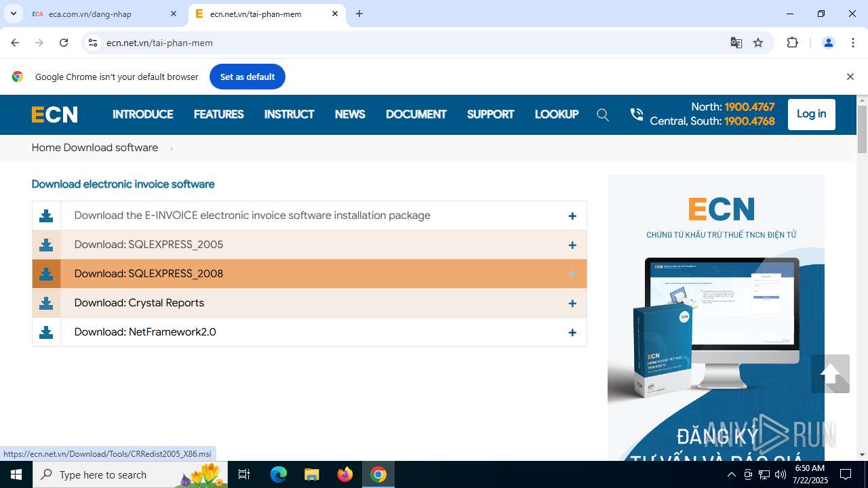Click the taskbar search box

130,474
